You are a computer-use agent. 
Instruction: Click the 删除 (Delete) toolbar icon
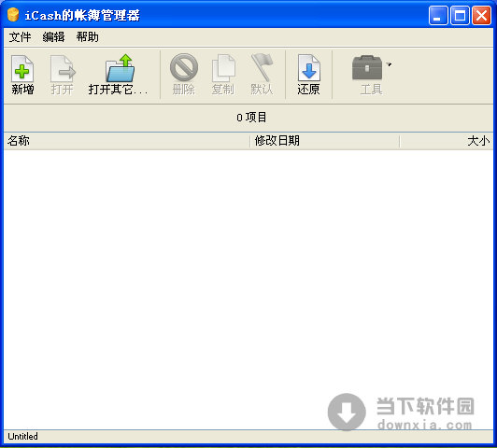click(x=184, y=67)
